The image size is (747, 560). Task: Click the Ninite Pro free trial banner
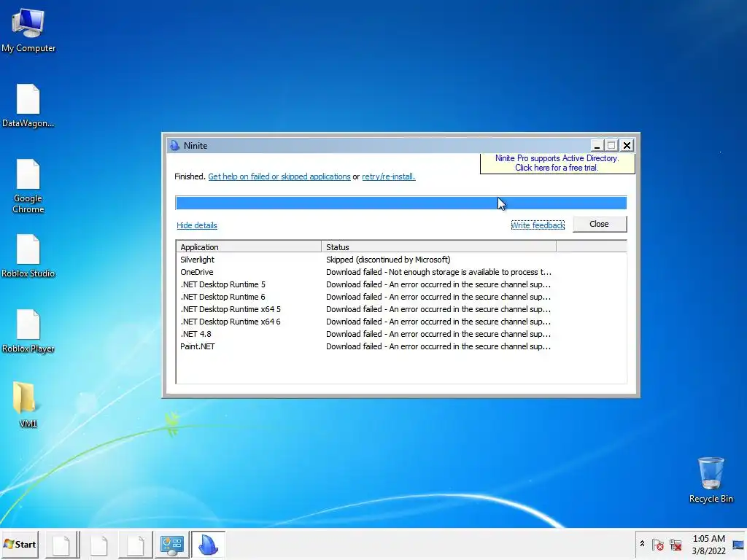tap(557, 163)
